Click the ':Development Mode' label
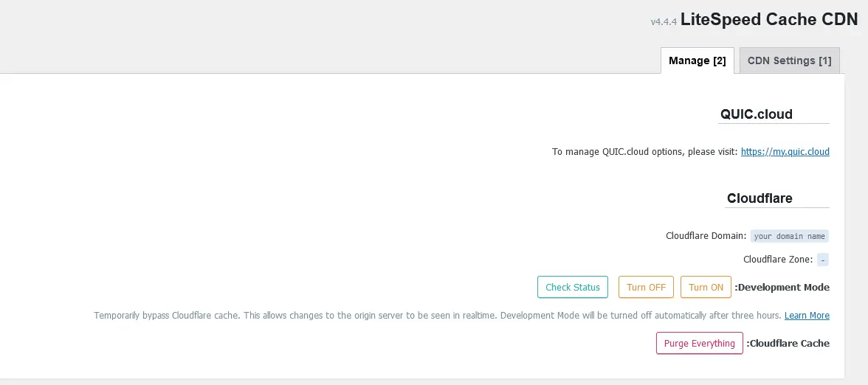 782,287
